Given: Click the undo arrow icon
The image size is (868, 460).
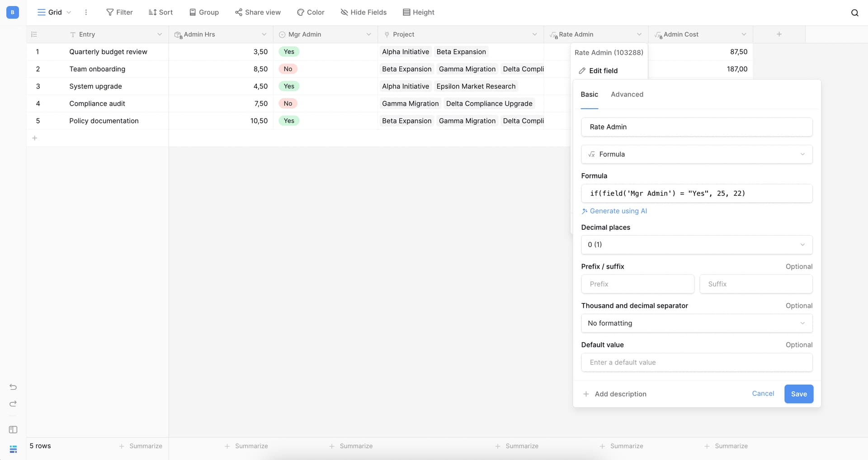Looking at the screenshot, I should [13, 387].
